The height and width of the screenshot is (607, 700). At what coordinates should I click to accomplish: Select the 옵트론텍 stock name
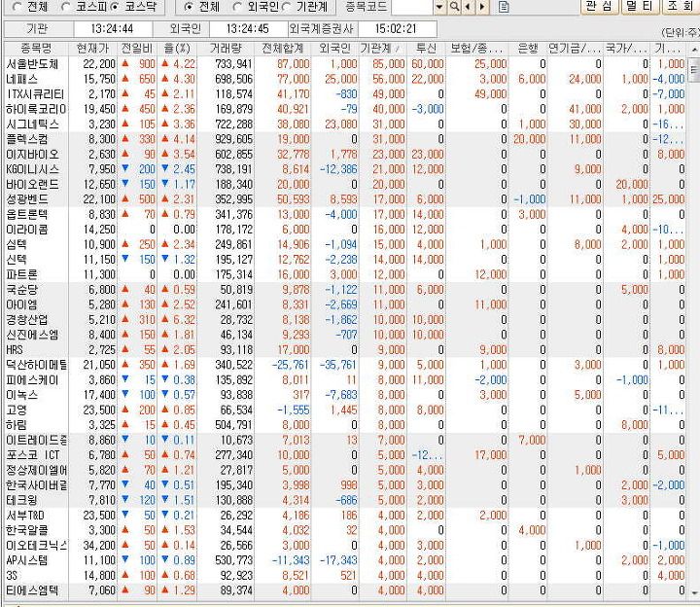tap(27, 214)
